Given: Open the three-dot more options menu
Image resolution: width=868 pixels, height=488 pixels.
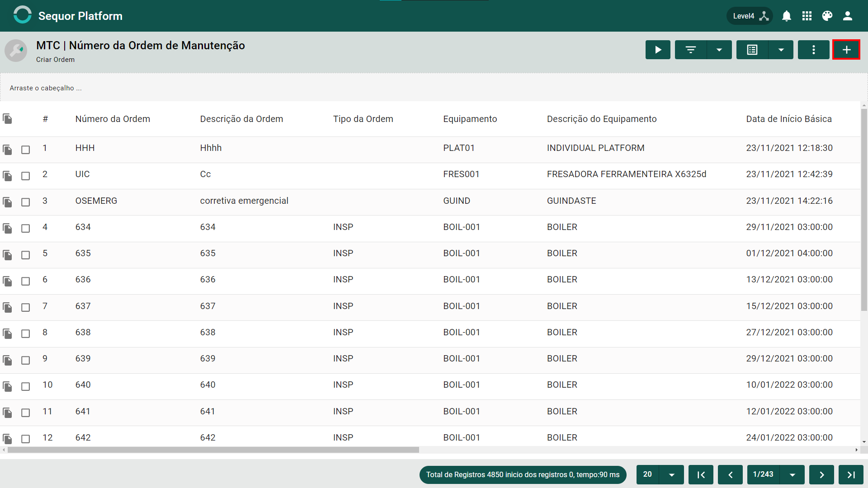Looking at the screenshot, I should 813,50.
